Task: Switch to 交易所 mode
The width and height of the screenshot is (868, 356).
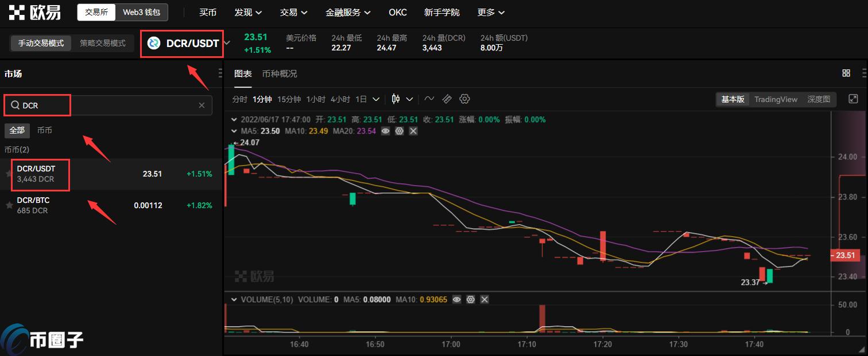Action: pyautogui.click(x=96, y=12)
